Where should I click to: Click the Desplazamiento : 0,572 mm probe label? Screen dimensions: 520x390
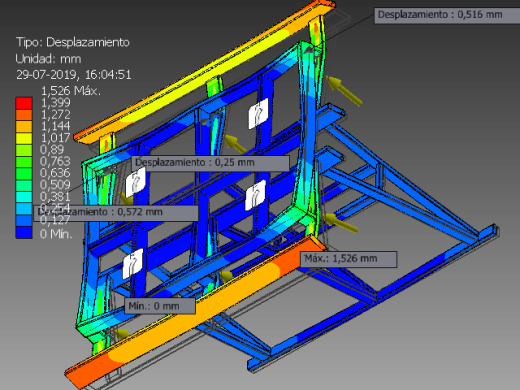[x=116, y=213]
